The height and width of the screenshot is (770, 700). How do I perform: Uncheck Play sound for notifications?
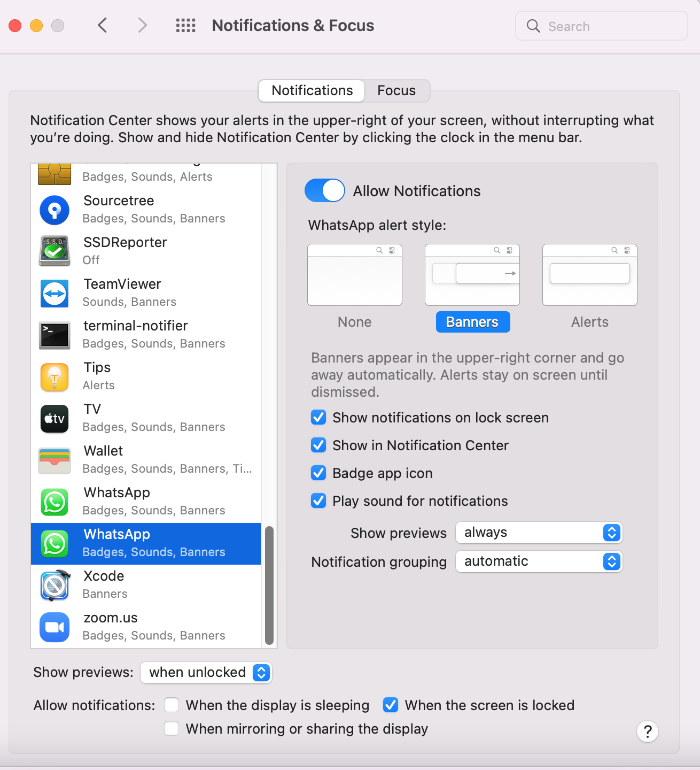click(318, 500)
